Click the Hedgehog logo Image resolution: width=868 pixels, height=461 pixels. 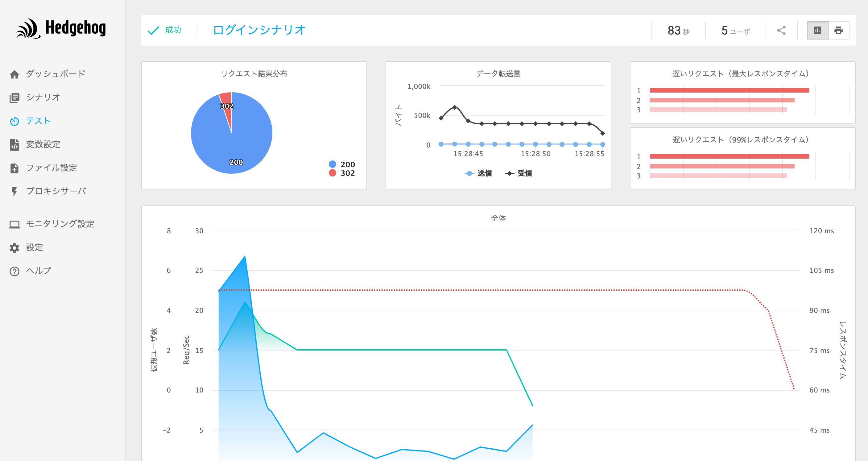[61, 28]
